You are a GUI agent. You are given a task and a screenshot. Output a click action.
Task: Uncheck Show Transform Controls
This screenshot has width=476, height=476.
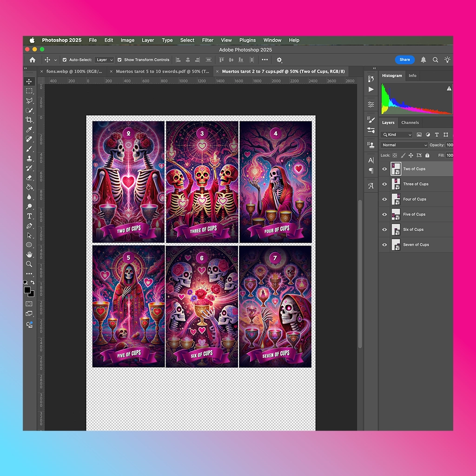(x=119, y=60)
